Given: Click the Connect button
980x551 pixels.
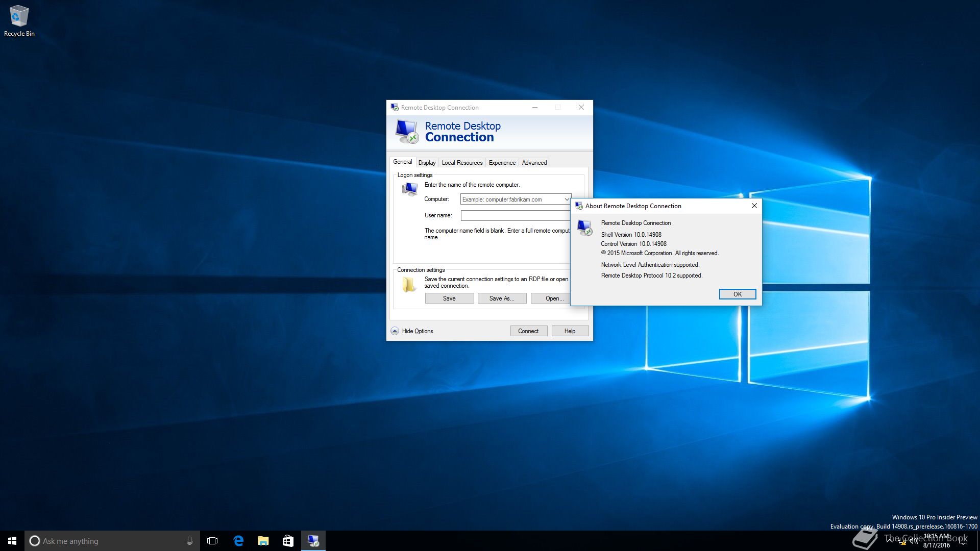Looking at the screenshot, I should click(528, 331).
